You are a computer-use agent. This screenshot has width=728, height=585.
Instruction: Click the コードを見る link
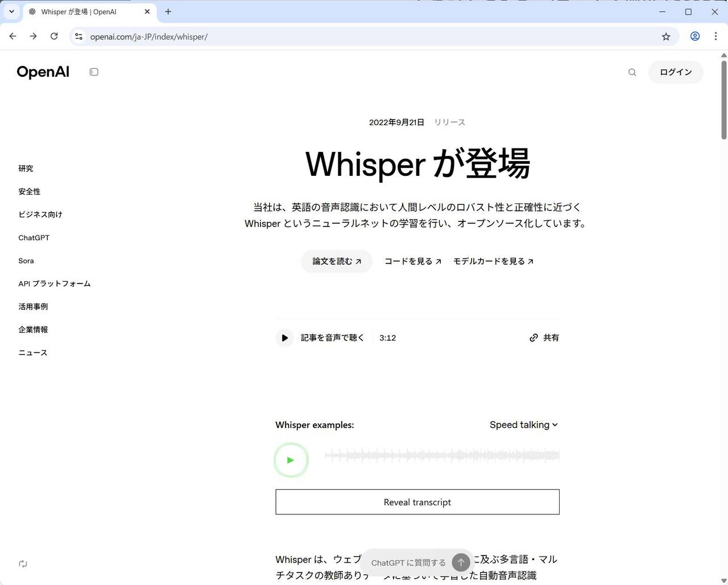coord(413,261)
